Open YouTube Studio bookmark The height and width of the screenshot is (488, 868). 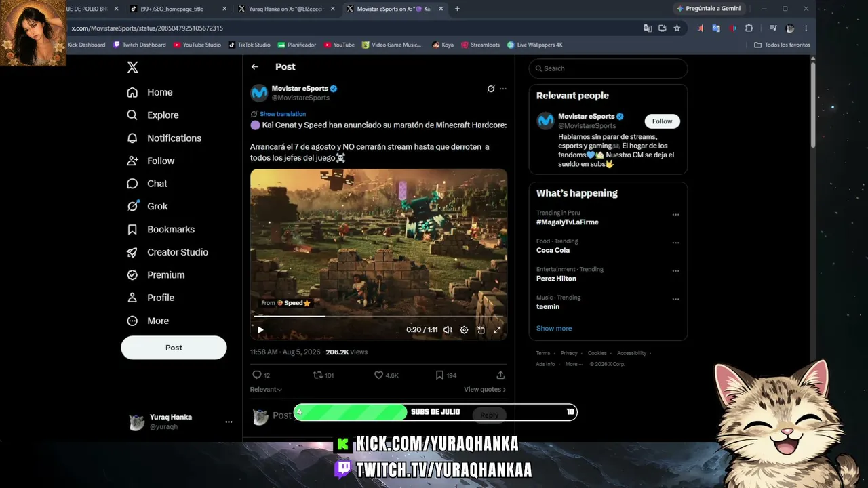(x=197, y=45)
